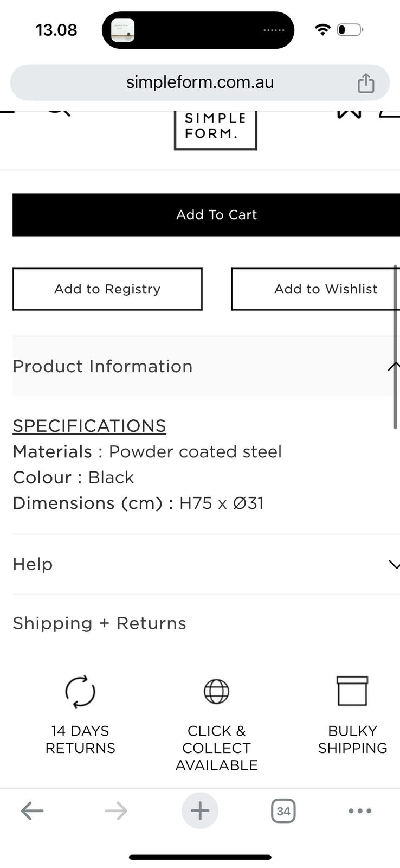Collapse the Product Information section
Image resolution: width=400 pixels, height=868 pixels.
[x=393, y=367]
